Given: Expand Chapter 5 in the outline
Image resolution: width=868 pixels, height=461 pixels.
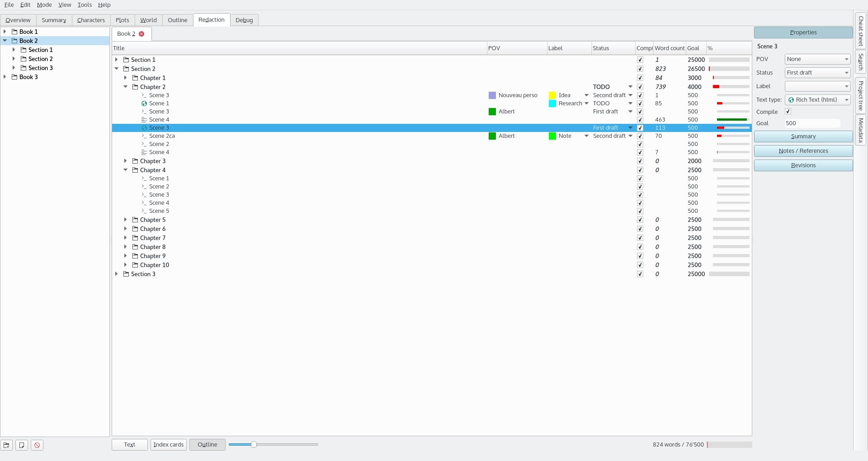Looking at the screenshot, I should point(126,220).
